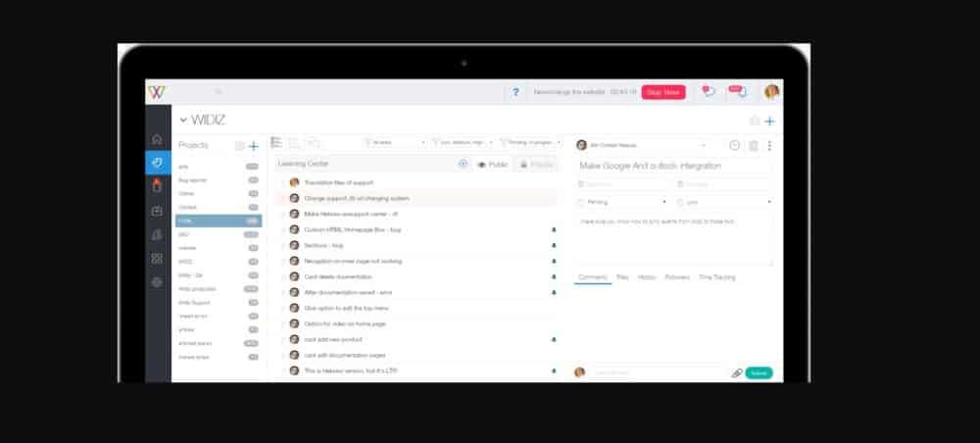Viewport: 980px width, 443px height.
Task: Click the trash icon in task panel
Action: [753, 145]
